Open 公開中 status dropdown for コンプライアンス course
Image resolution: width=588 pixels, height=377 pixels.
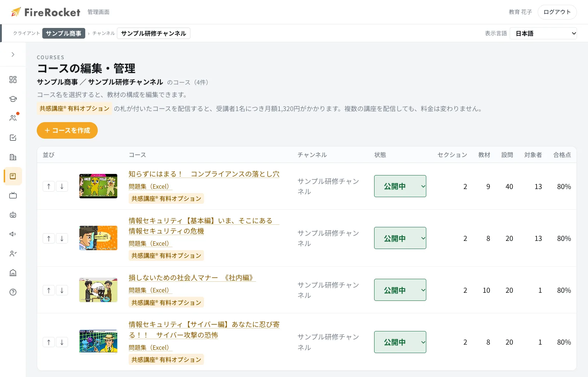(400, 186)
